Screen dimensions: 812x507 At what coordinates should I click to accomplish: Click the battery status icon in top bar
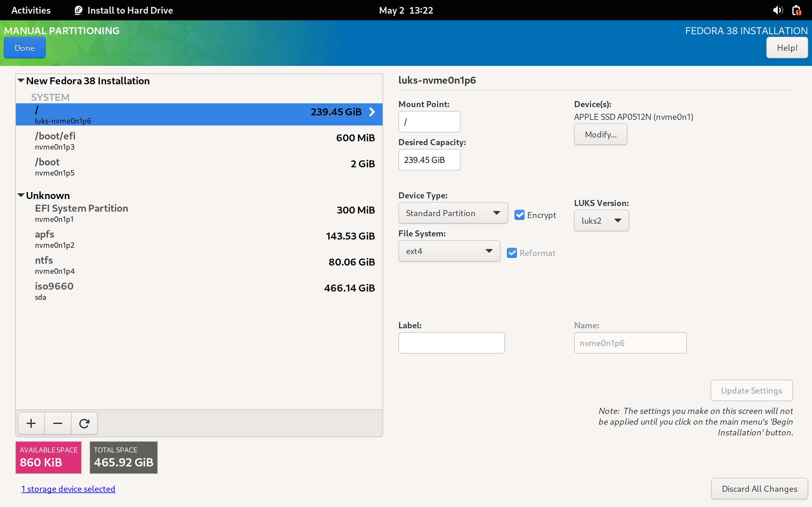click(796, 10)
